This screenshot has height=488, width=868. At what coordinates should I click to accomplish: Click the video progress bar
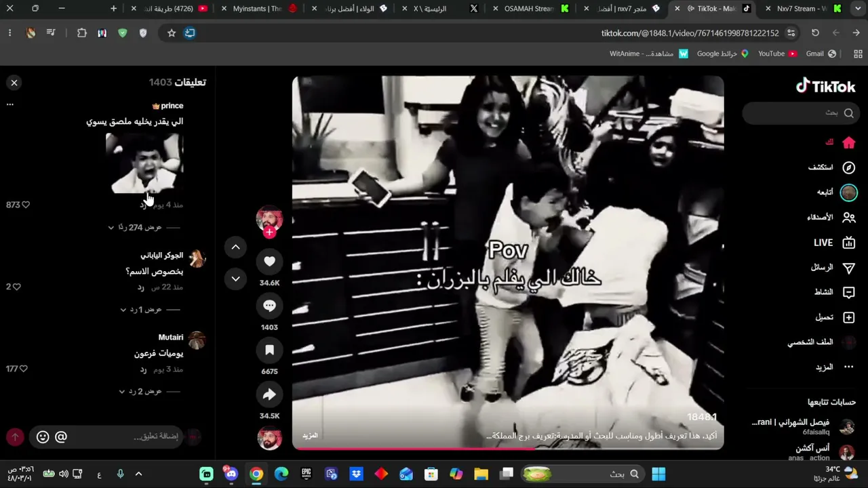click(x=508, y=448)
